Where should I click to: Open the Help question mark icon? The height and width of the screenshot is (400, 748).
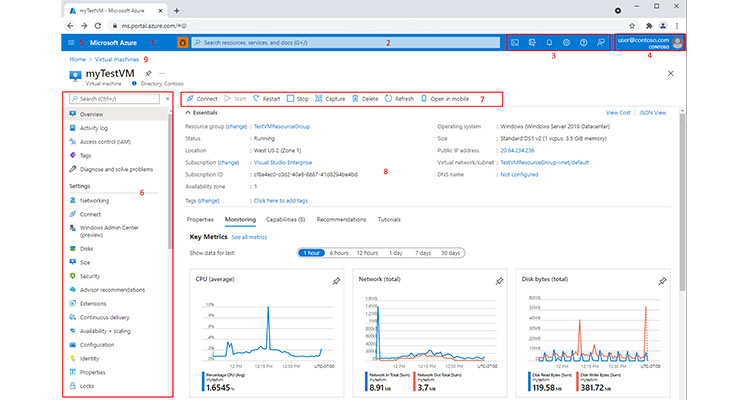point(583,42)
